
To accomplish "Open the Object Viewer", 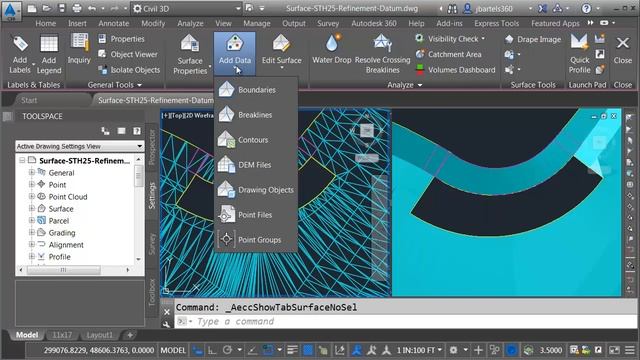I will pyautogui.click(x=128, y=54).
